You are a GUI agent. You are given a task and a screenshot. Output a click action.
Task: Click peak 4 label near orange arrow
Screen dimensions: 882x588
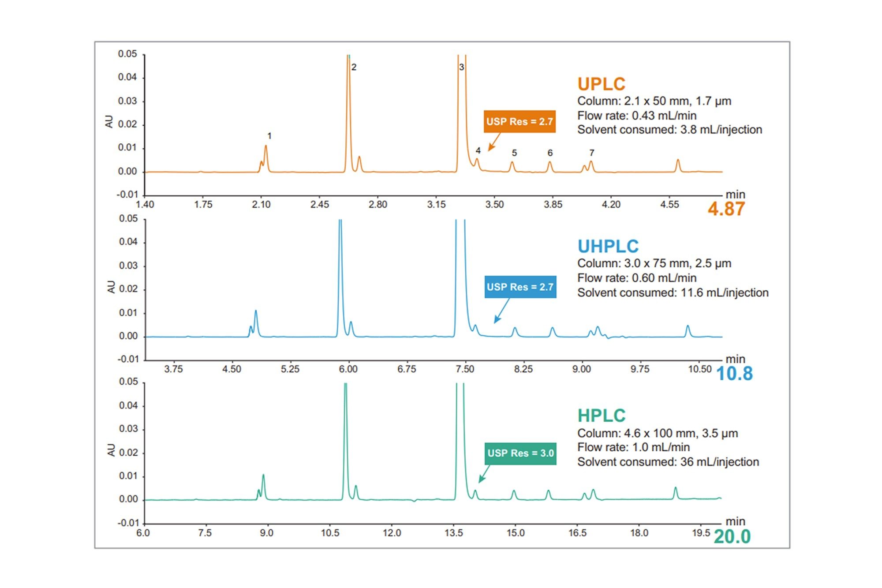(478, 150)
